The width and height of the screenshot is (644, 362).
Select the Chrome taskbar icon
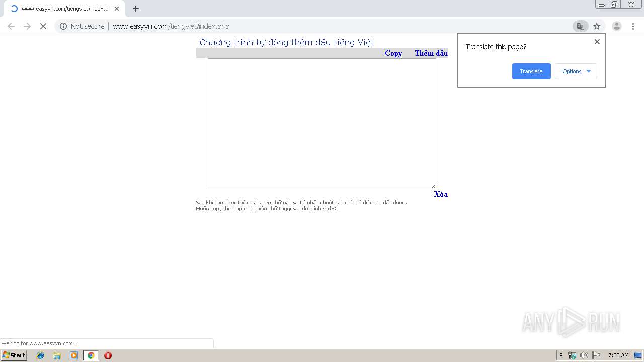(x=91, y=355)
